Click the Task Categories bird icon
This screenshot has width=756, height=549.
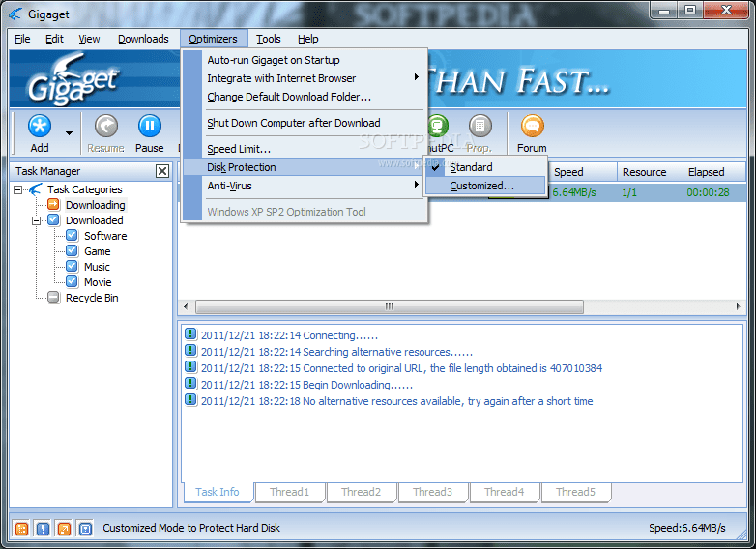(35, 189)
